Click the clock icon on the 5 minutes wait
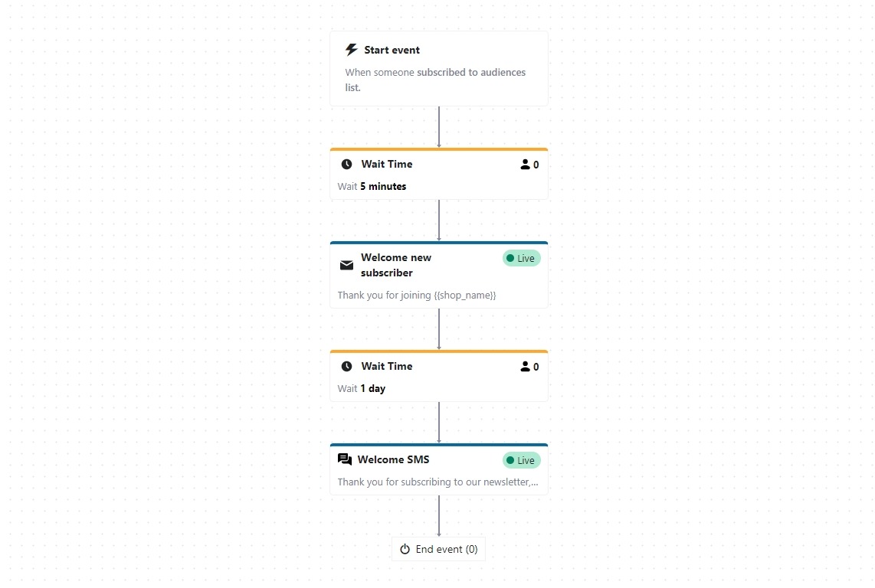The height and width of the screenshot is (588, 875). 346,164
